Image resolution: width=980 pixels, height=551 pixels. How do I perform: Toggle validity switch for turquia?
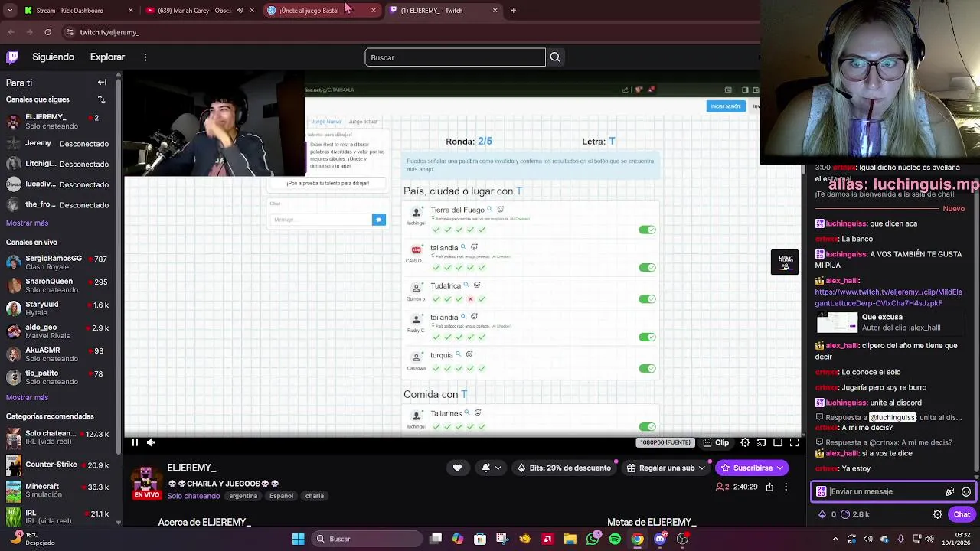[647, 368]
